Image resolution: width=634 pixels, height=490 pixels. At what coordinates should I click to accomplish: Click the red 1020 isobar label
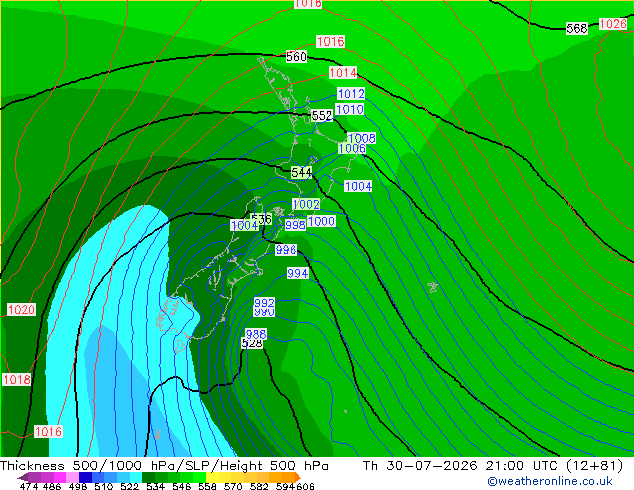21,310
